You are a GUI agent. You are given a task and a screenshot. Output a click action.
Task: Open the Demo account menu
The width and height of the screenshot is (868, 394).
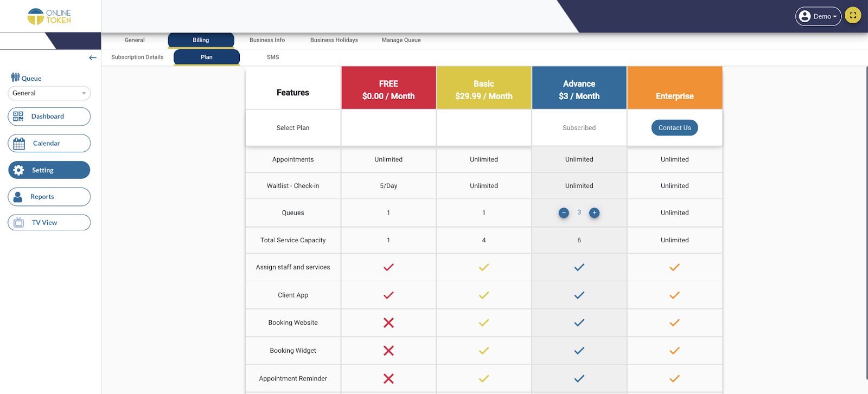coord(818,16)
